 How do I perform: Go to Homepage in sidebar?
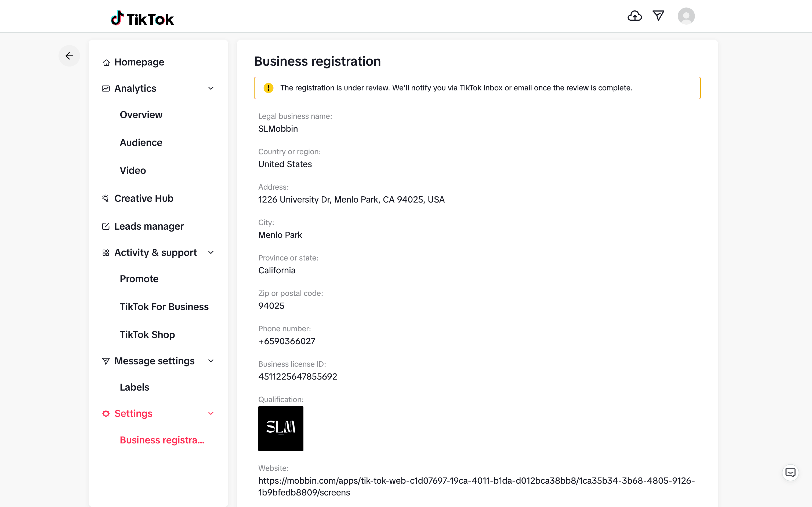(x=139, y=62)
